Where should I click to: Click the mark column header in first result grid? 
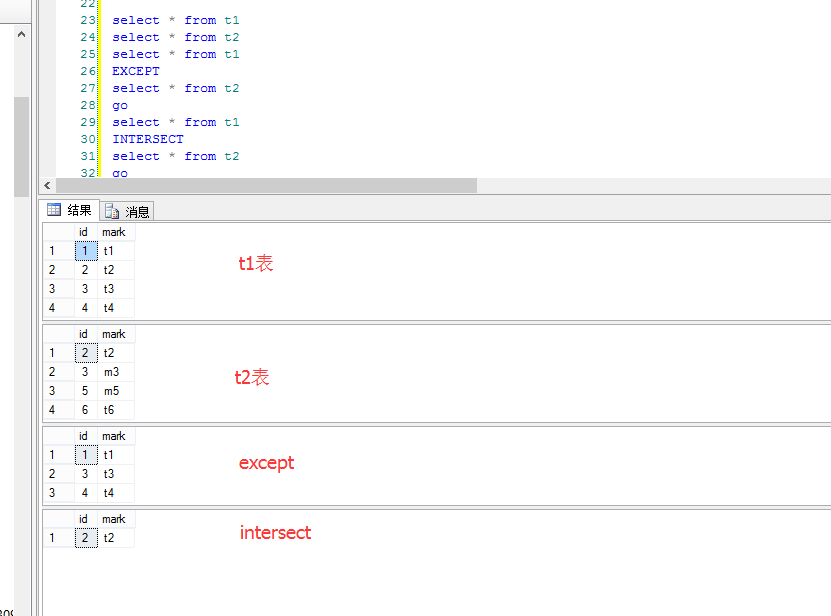click(x=116, y=232)
